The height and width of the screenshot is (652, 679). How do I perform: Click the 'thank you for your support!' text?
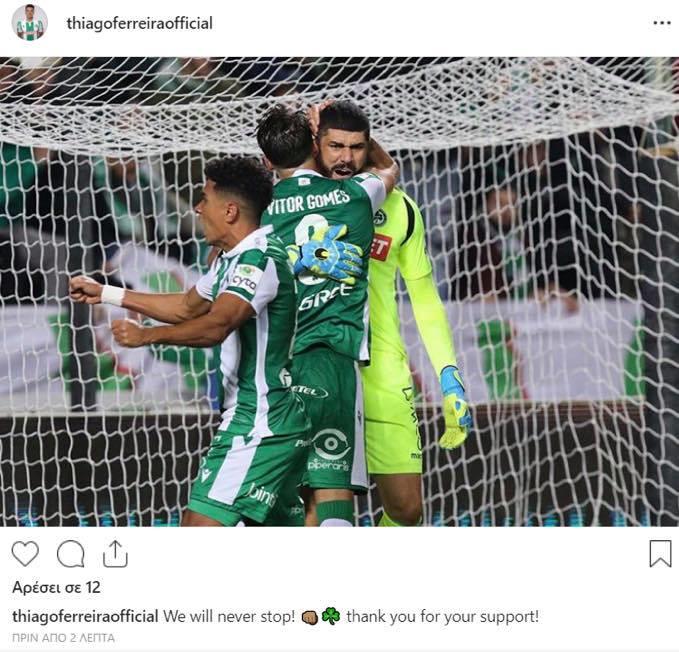coord(443,616)
